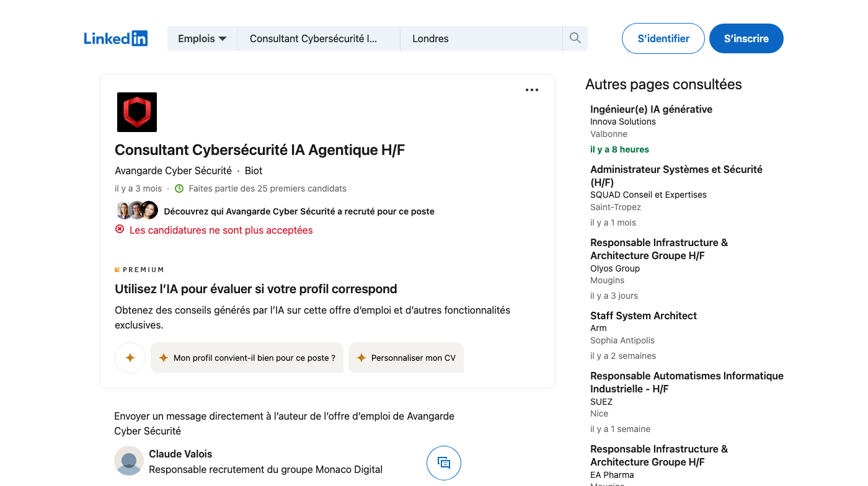Screen dimensions: 868x486
Task: Click 'Les candidatures ne sont plus acceptées' text
Action: 221,230
